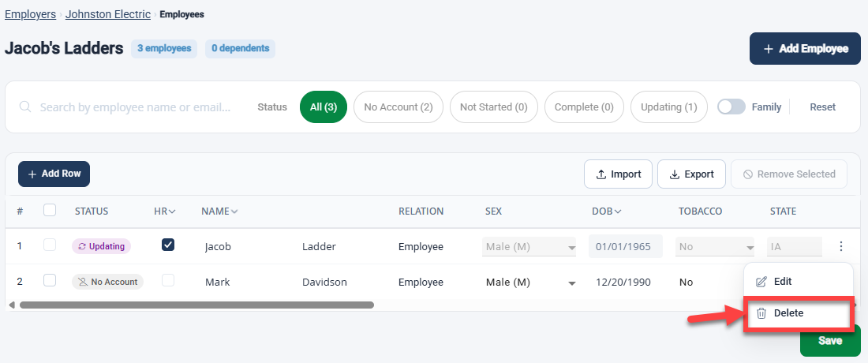Open the three-dot menu for Jacob's row
This screenshot has width=868, height=363.
click(841, 246)
